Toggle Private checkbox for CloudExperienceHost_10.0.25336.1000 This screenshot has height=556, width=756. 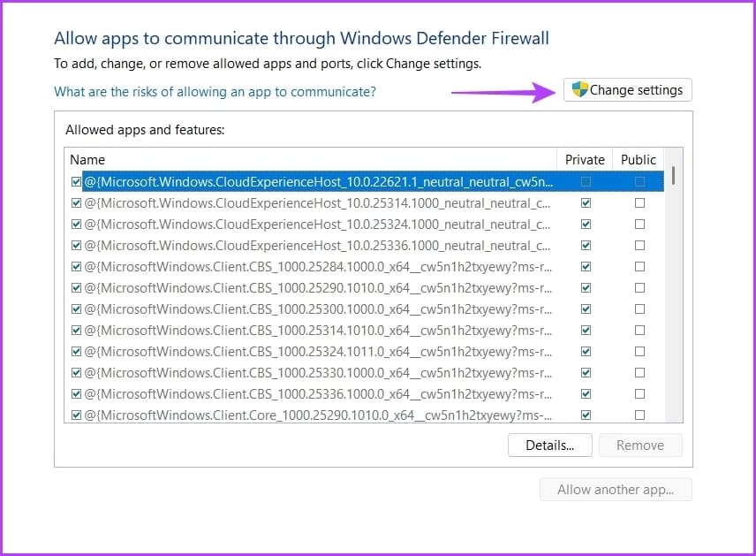tap(586, 245)
